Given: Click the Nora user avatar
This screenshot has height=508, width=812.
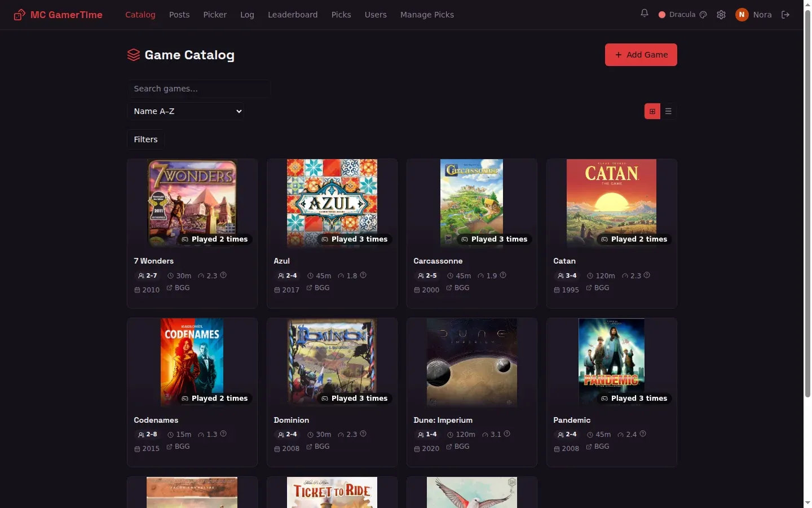Looking at the screenshot, I should (x=742, y=15).
